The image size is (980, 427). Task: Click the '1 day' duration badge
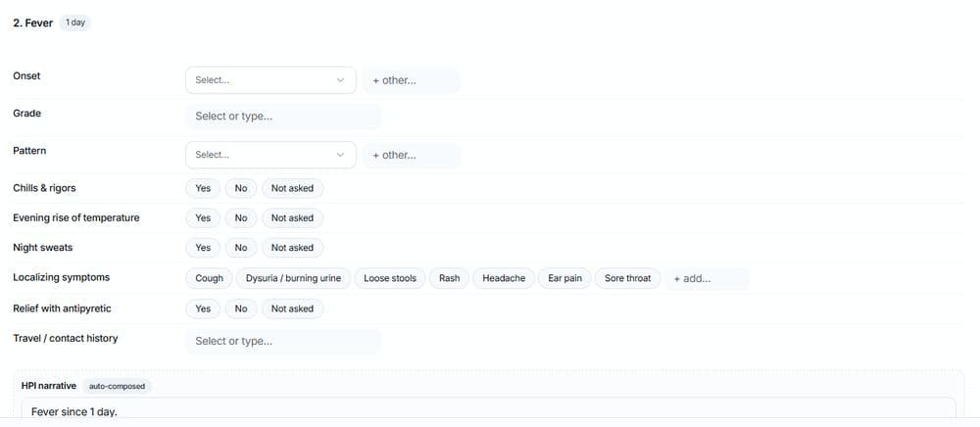(75, 24)
